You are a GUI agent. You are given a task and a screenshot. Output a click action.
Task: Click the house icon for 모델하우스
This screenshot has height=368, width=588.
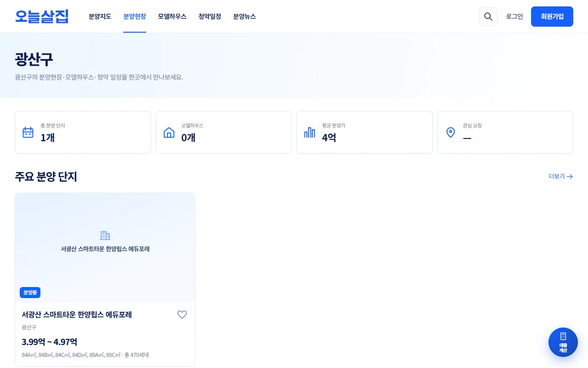169,132
